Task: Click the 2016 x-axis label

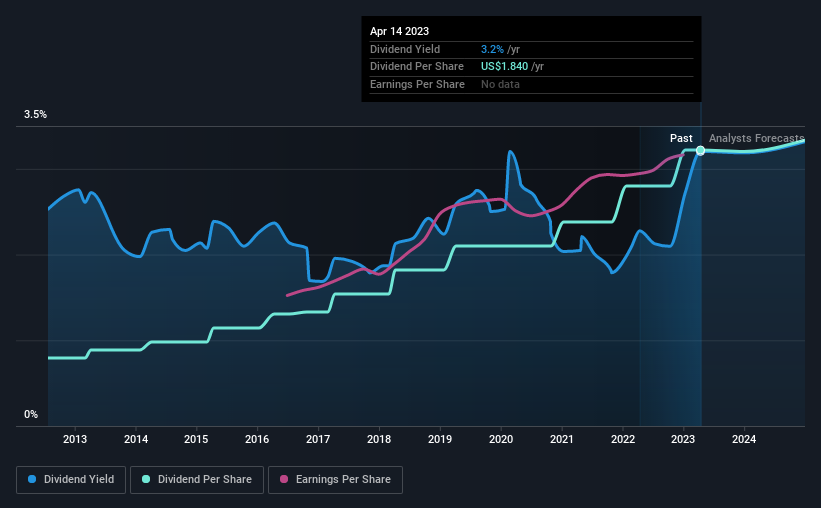Action: pyautogui.click(x=257, y=439)
